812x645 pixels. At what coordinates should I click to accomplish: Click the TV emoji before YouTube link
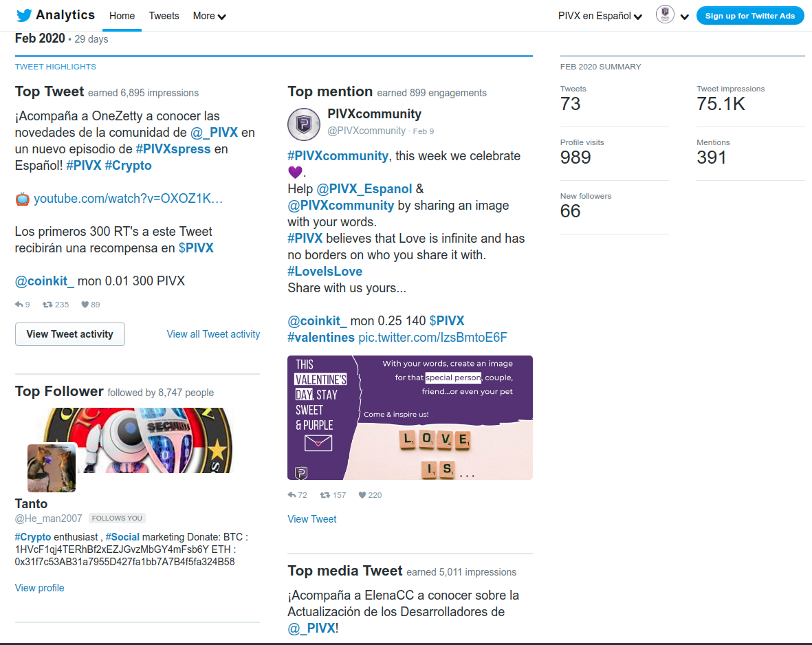point(22,199)
